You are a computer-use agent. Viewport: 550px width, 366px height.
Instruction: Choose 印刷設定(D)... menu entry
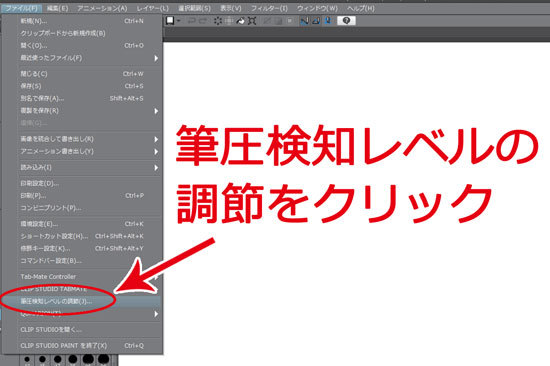(x=82, y=184)
